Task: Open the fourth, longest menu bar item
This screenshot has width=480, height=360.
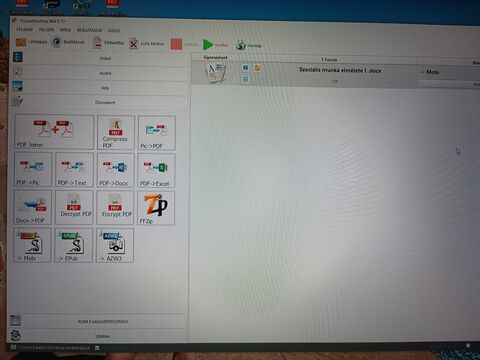Action: click(89, 30)
